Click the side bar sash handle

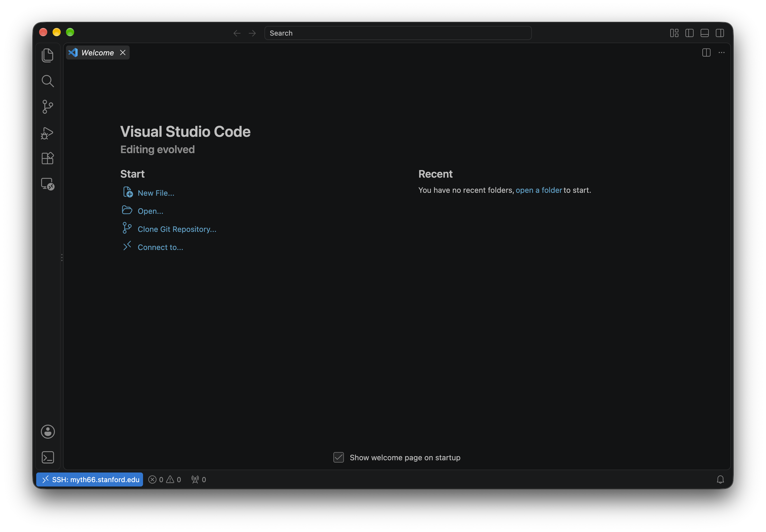[62, 257]
